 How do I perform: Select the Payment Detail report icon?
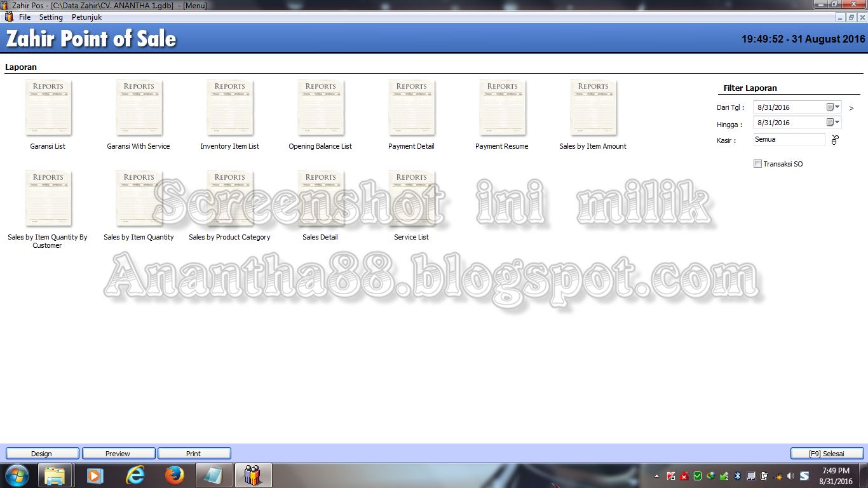point(412,108)
